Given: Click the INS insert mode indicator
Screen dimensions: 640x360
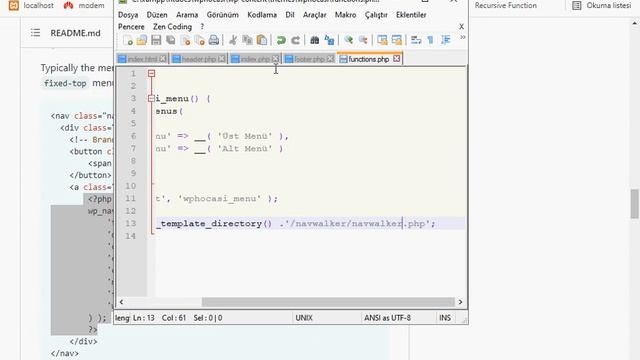Looking at the screenshot, I should (445, 318).
